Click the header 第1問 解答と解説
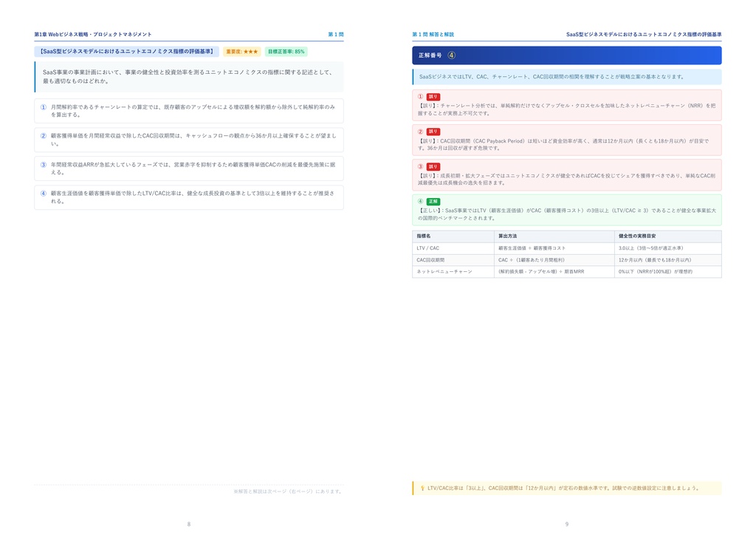Viewport: 756px width, 535px height. point(433,35)
